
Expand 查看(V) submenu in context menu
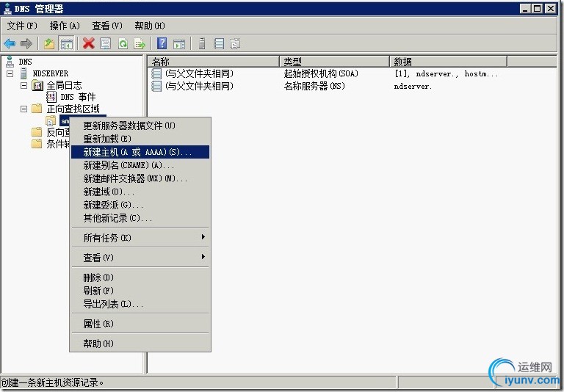pos(140,258)
